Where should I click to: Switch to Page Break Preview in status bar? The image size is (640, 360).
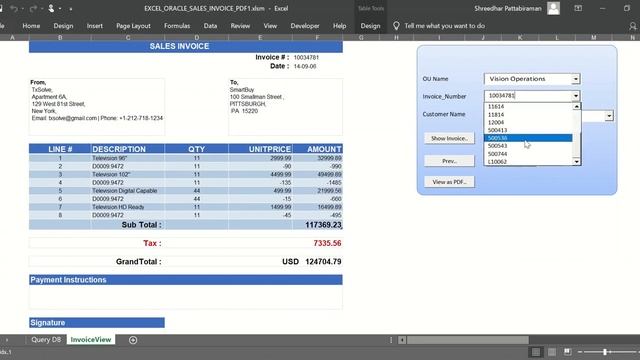pos(567,352)
